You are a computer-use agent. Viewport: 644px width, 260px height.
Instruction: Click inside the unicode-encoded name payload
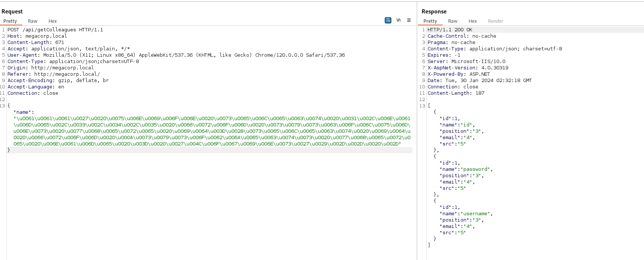(212, 131)
